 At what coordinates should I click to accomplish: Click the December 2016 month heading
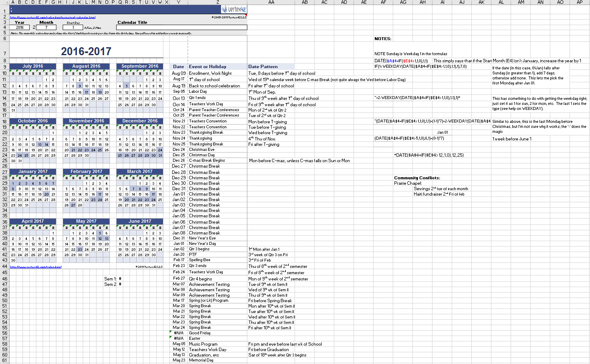[140, 121]
